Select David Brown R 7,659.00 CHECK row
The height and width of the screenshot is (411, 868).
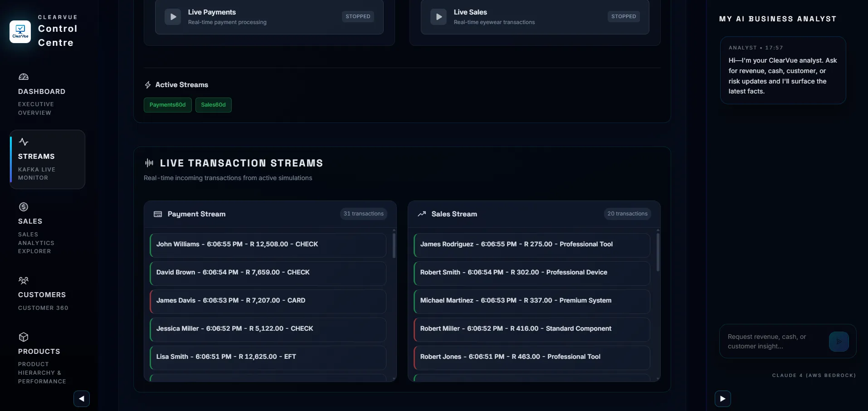(268, 274)
